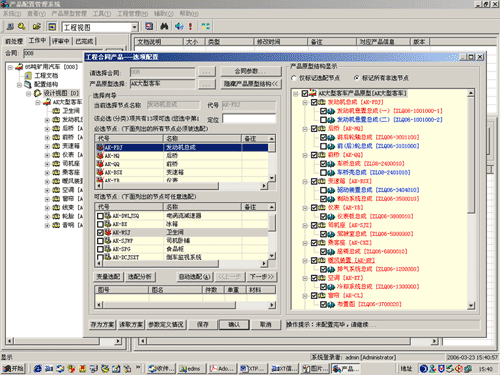The height and width of the screenshot is (375, 500).
Task: Check the AK-SPG 食品柜 checkbox
Action: (100, 249)
